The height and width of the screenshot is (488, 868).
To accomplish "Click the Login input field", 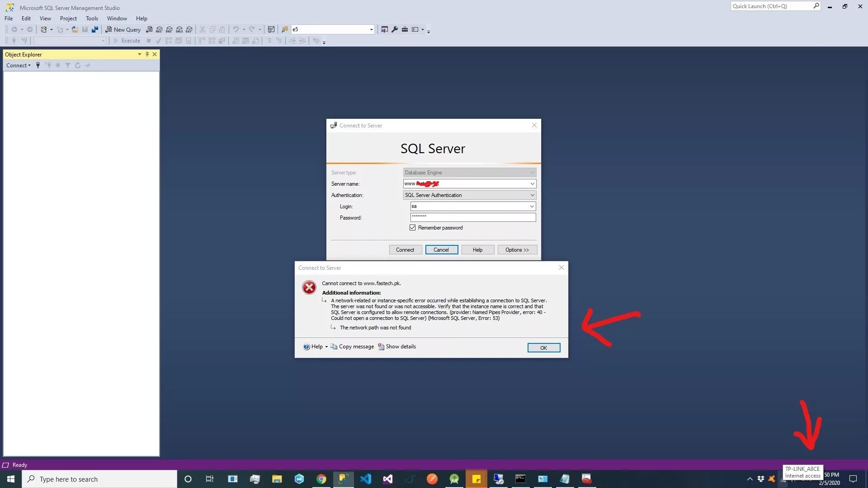I will click(x=470, y=206).
